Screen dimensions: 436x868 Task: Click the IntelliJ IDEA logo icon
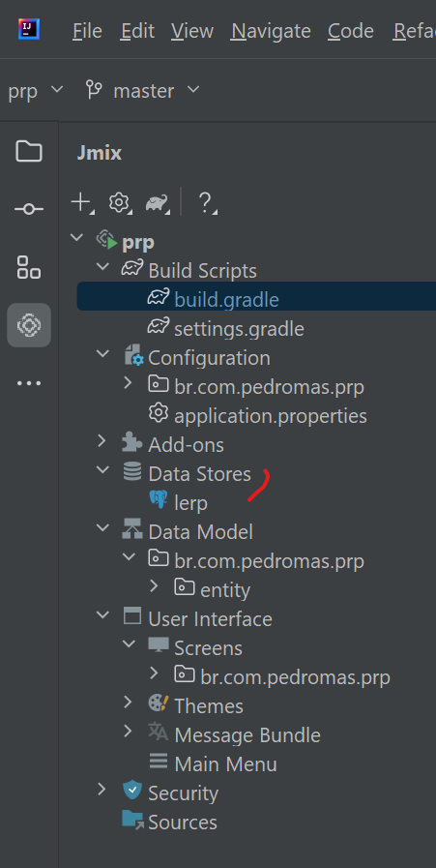pos(29,29)
